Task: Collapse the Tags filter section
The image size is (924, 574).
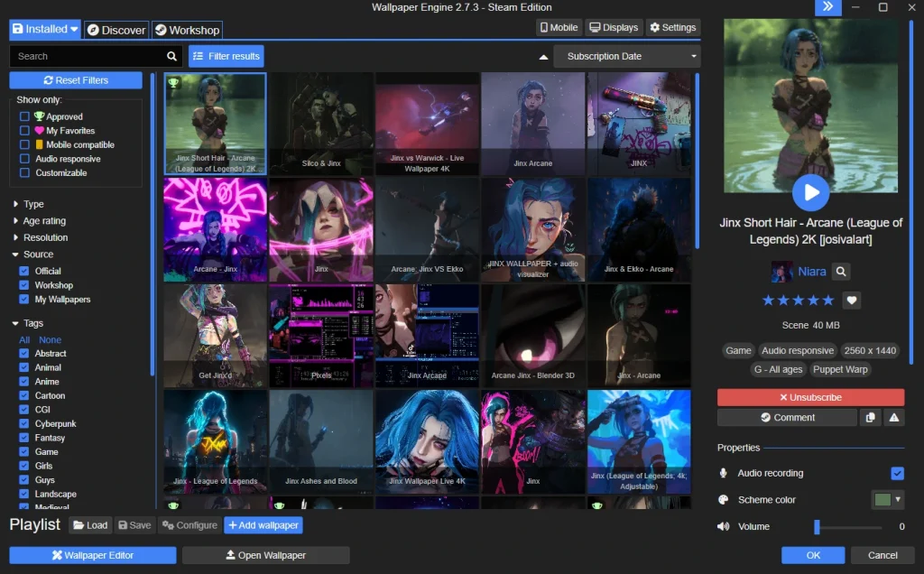Action: click(28, 323)
